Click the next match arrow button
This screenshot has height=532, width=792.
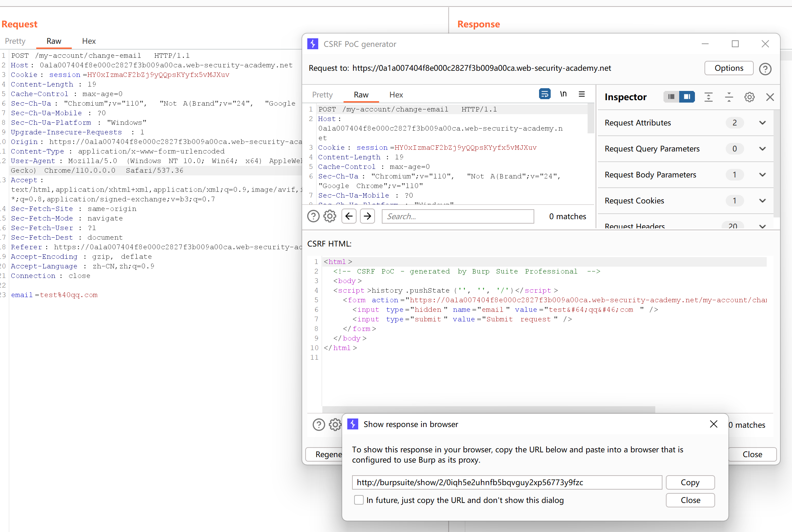point(367,216)
